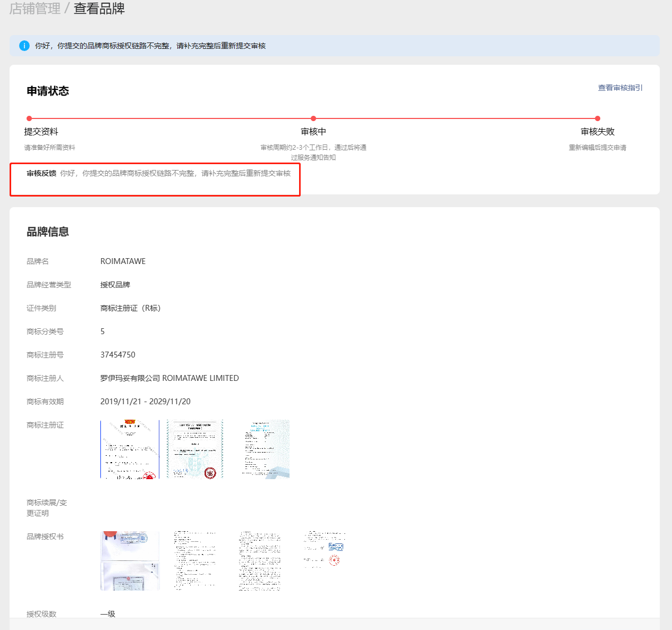Open first 商标注册证 certificate thumbnail
The height and width of the screenshot is (630, 672).
(130, 449)
